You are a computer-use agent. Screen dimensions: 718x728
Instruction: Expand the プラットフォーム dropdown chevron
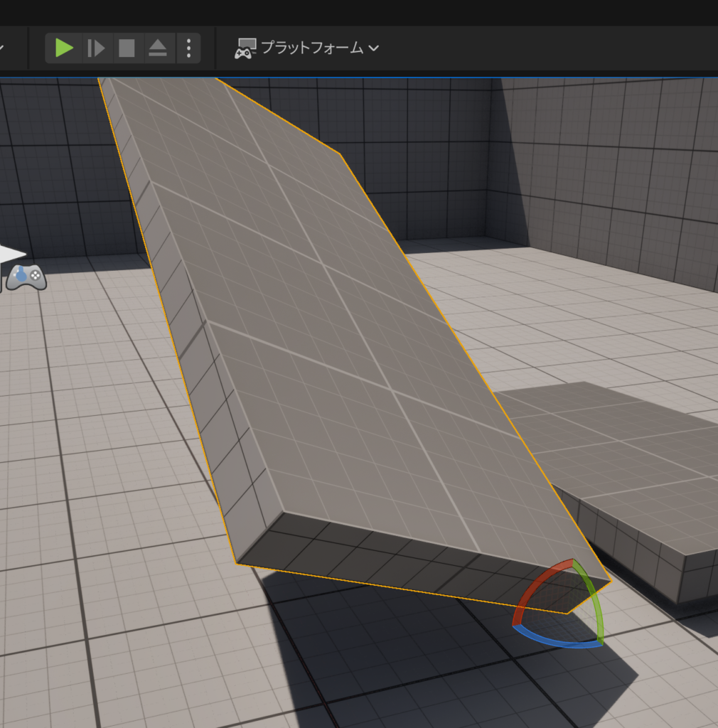(373, 48)
